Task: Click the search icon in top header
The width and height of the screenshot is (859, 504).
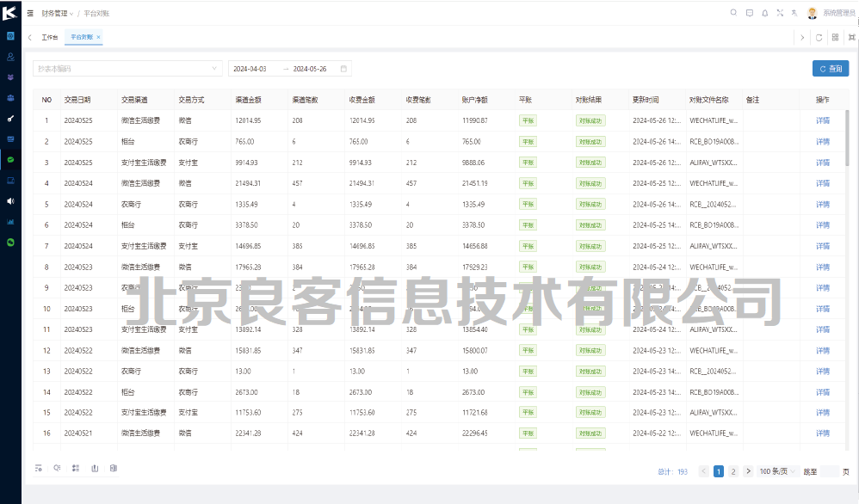Action: pyautogui.click(x=733, y=13)
